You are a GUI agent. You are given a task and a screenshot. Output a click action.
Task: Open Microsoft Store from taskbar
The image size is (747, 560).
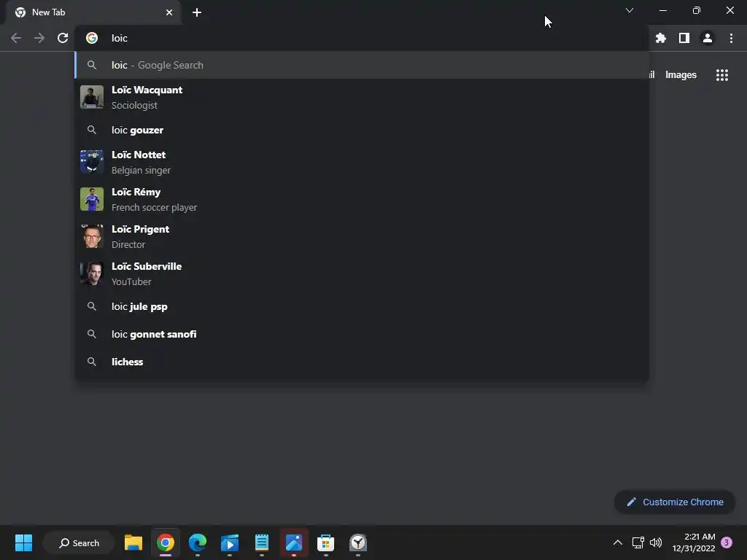coord(326,542)
